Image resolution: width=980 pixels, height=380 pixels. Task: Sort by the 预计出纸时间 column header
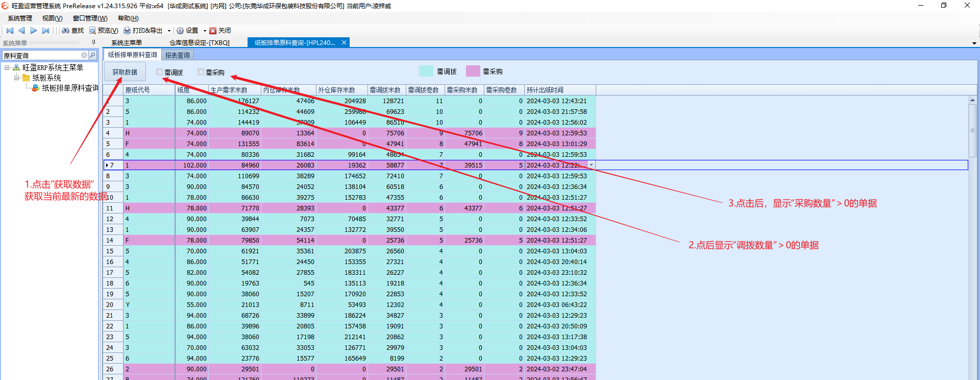click(x=560, y=90)
